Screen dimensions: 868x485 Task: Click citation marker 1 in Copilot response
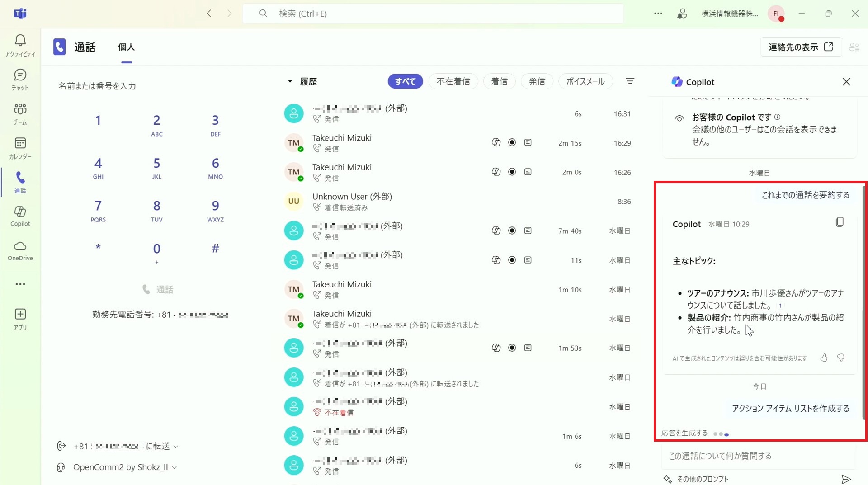click(x=780, y=306)
